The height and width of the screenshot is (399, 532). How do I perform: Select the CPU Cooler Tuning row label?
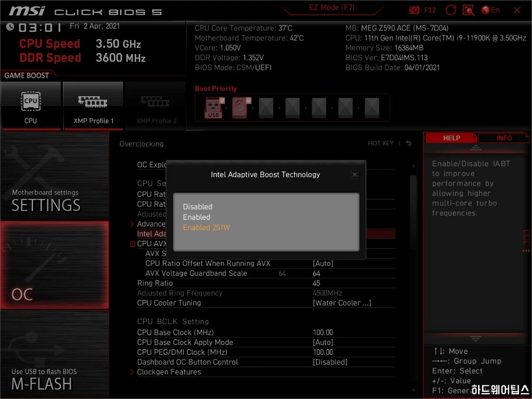[169, 303]
